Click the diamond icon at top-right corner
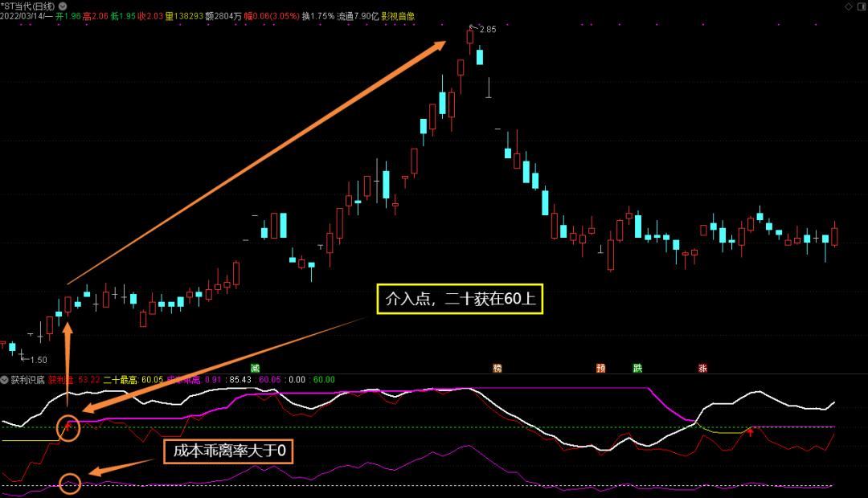The width and height of the screenshot is (868, 498). [x=848, y=6]
